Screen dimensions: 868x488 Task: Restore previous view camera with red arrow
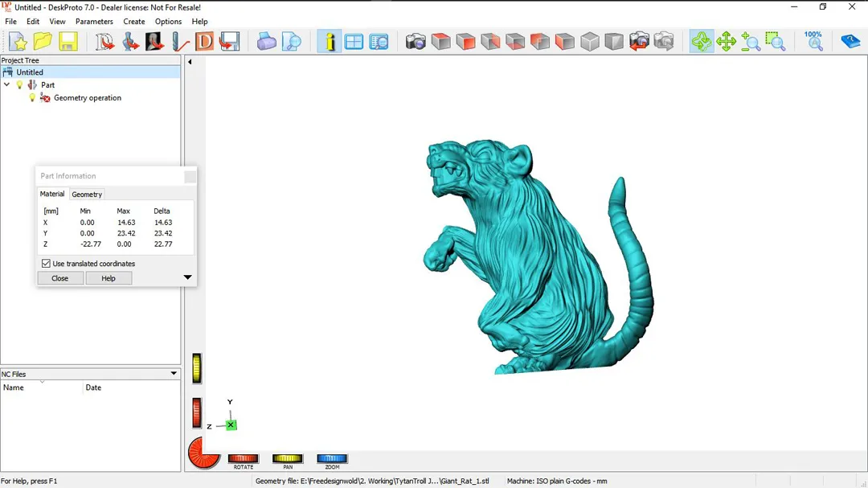[x=639, y=42]
